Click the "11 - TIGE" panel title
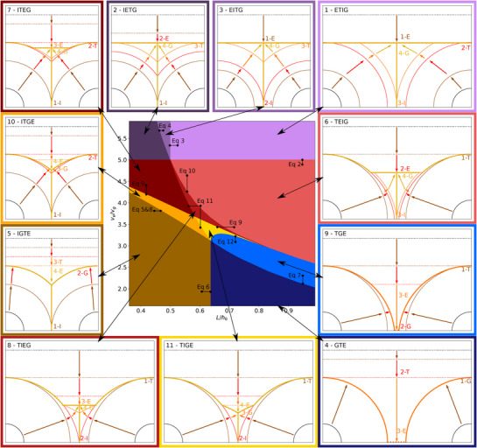The width and height of the screenshot is (477, 448). pyautogui.click(x=179, y=346)
